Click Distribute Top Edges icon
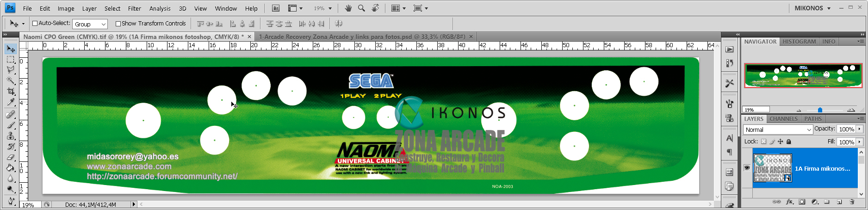The height and width of the screenshot is (210, 868). [270, 24]
